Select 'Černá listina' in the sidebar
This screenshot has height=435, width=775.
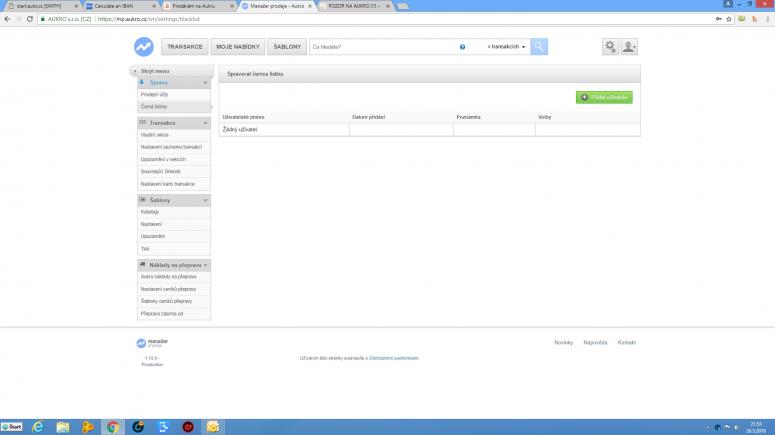[x=174, y=106]
